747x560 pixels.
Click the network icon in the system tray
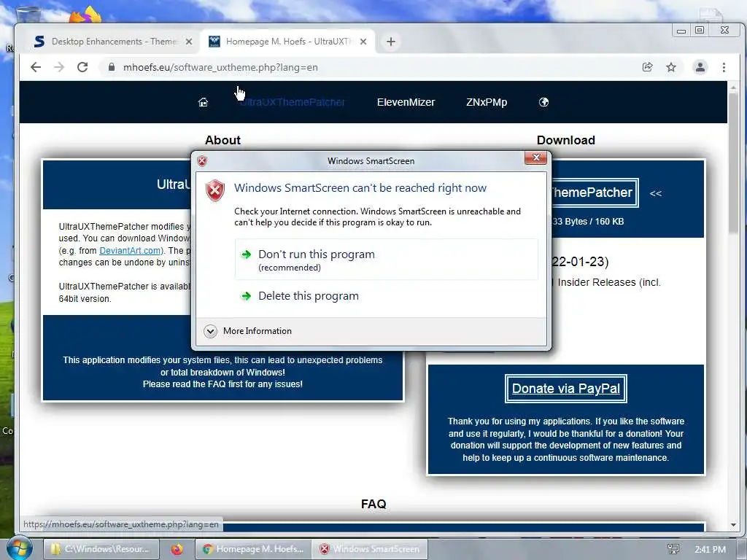[x=673, y=550]
